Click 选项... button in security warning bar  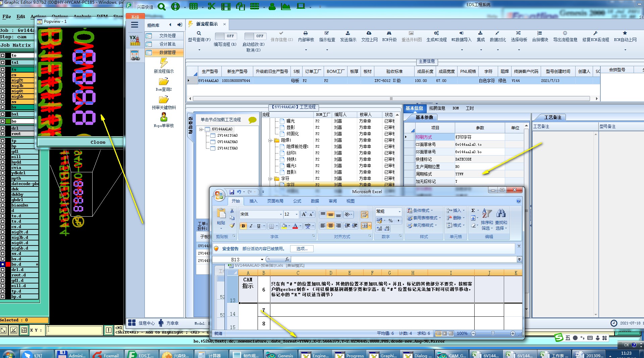point(302,249)
